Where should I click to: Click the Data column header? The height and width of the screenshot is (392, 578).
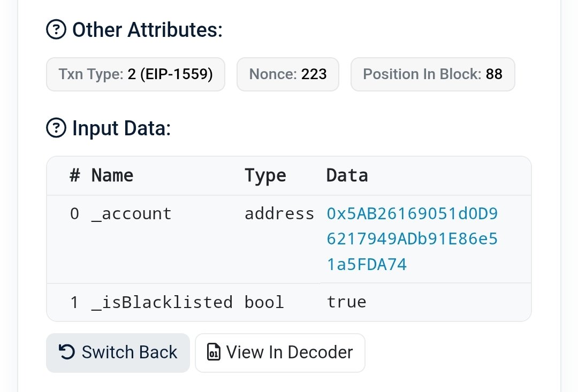click(x=347, y=175)
